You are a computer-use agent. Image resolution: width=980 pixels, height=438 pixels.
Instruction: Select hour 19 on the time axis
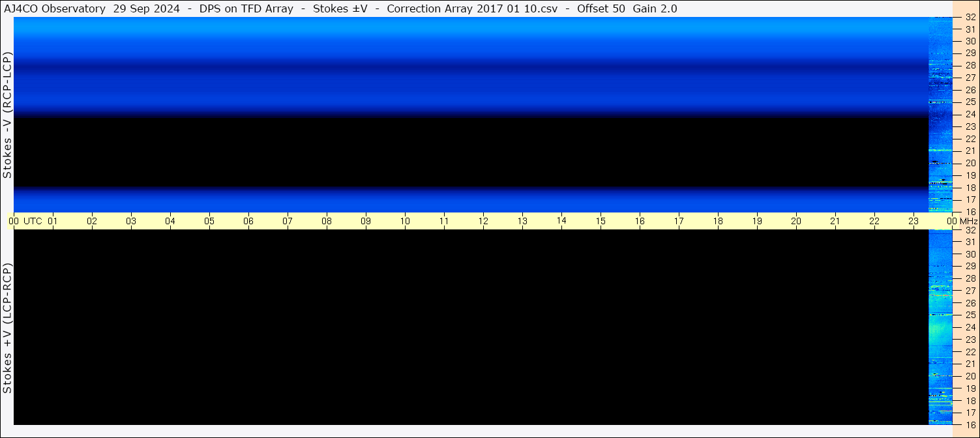pyautogui.click(x=757, y=221)
